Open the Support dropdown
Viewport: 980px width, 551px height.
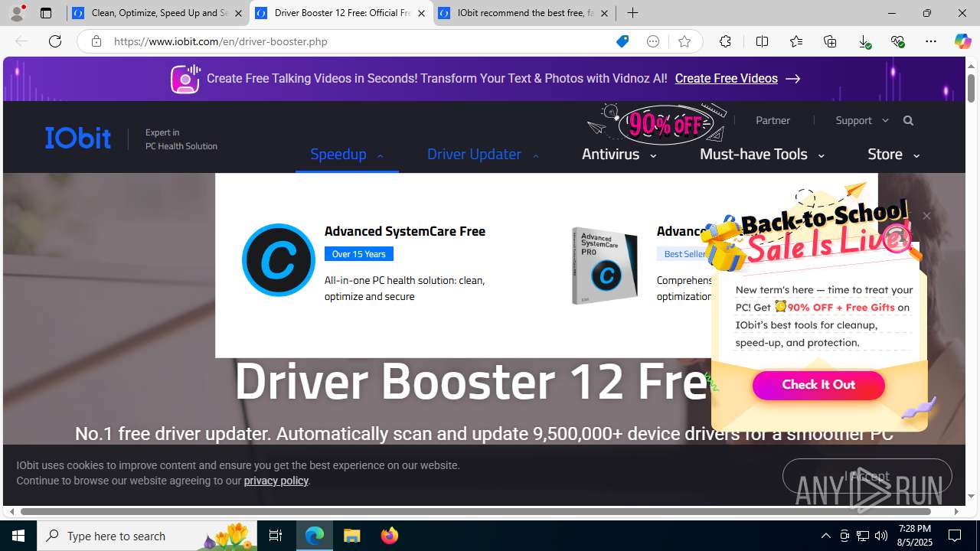[862, 120]
